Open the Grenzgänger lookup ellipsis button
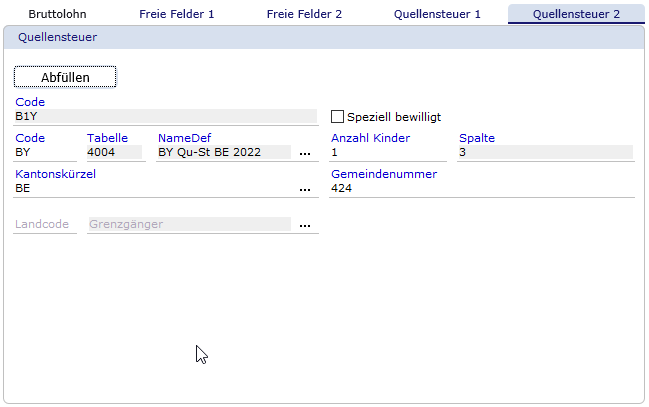This screenshot has height=407, width=649. [x=305, y=225]
